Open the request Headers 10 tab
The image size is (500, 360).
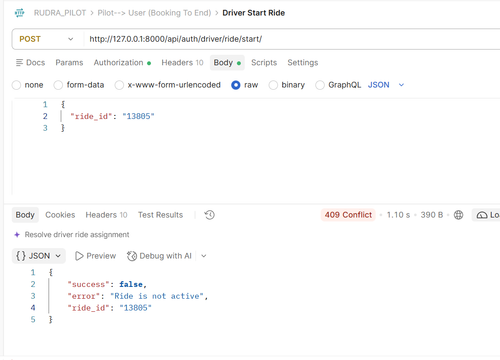[182, 62]
